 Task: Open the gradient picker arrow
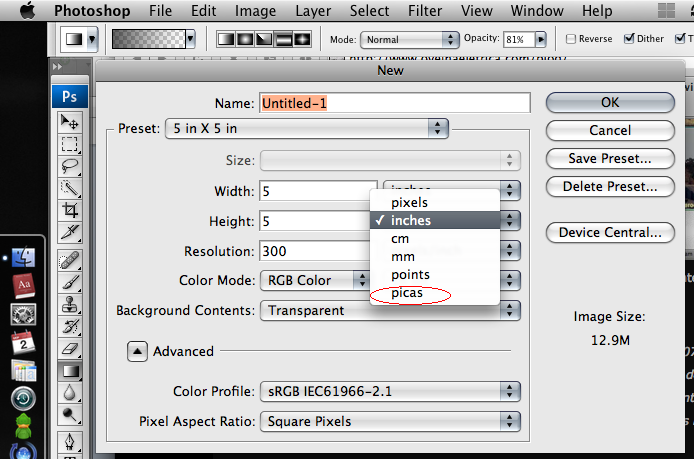point(190,39)
